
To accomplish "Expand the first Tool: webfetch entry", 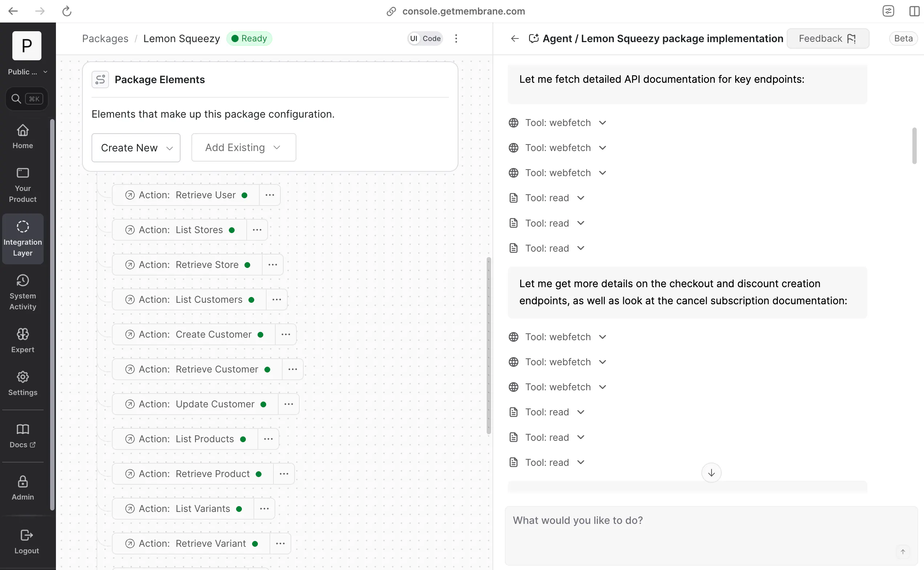I will point(558,123).
